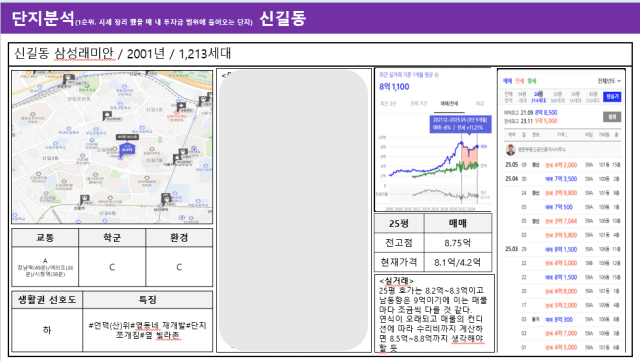640x361 pixels.
Task: Click the gray 설정 button
Action: click(x=612, y=117)
